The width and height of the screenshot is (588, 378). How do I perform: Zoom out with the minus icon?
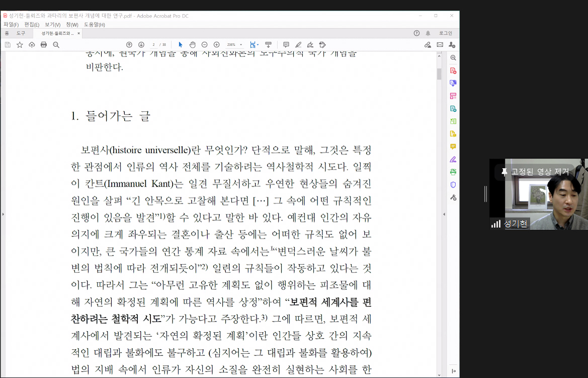pyautogui.click(x=204, y=45)
